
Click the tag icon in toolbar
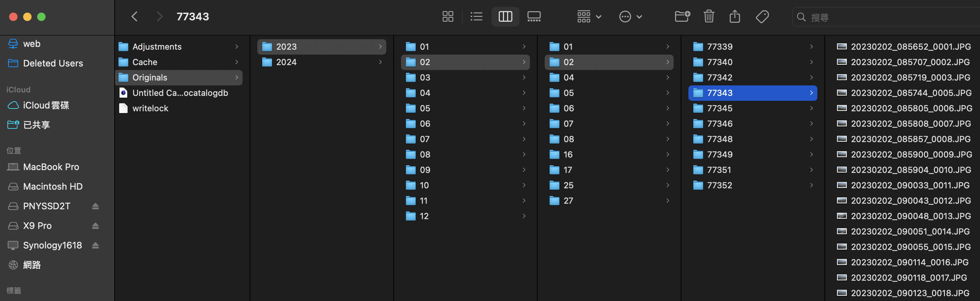[x=762, y=17]
